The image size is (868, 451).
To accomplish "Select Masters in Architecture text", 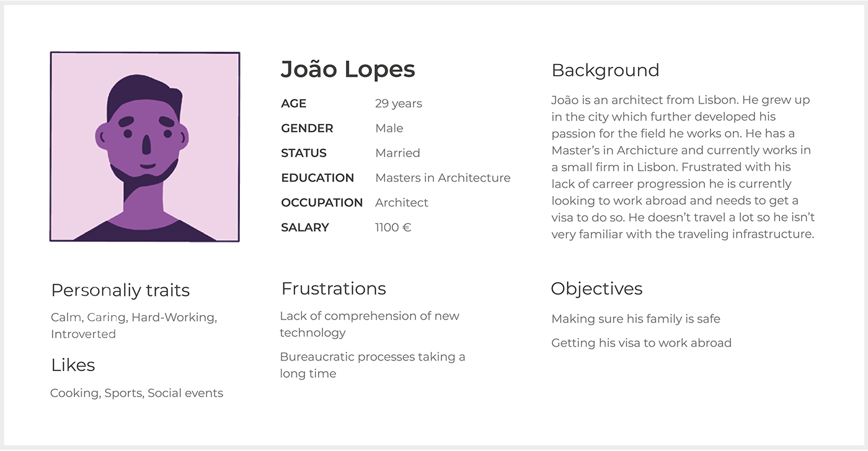I will click(443, 178).
